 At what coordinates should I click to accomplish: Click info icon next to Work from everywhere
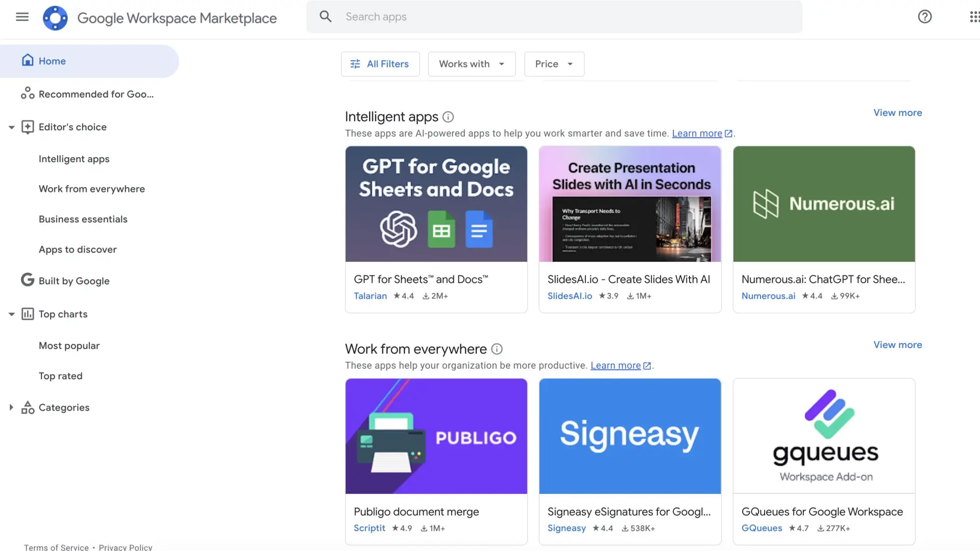(x=497, y=349)
